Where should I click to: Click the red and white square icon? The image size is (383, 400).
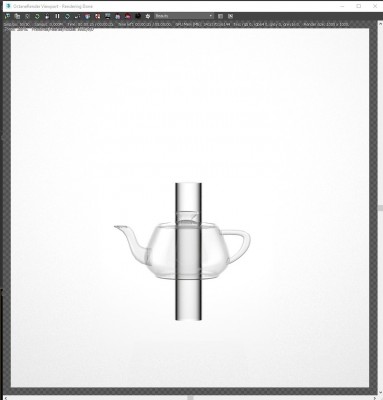tap(98, 16)
